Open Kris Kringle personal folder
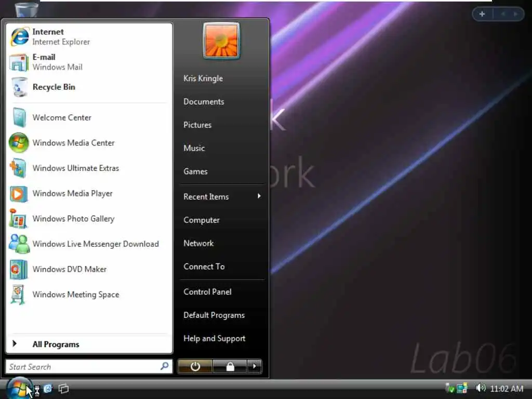 click(203, 78)
